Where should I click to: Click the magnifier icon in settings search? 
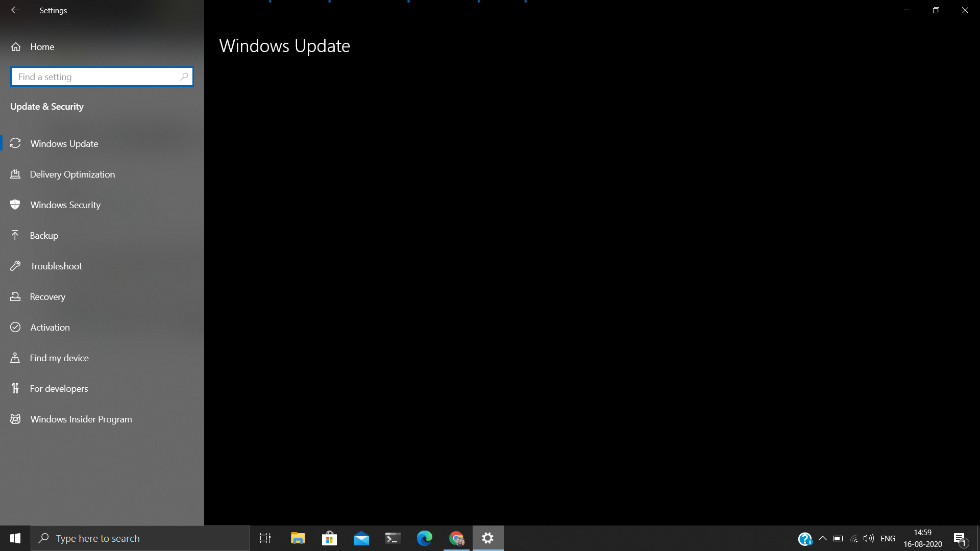click(x=184, y=77)
